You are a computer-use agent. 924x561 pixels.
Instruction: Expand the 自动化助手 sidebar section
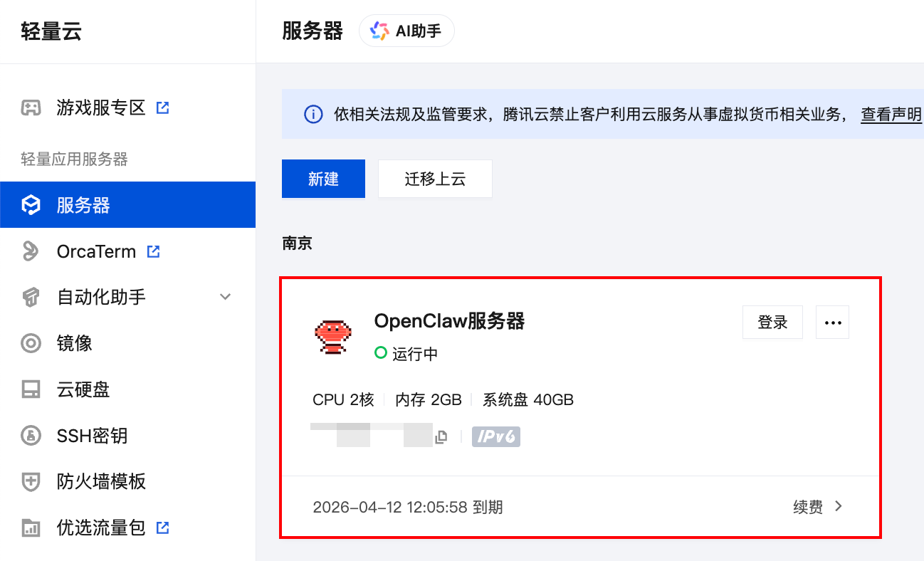click(x=225, y=297)
